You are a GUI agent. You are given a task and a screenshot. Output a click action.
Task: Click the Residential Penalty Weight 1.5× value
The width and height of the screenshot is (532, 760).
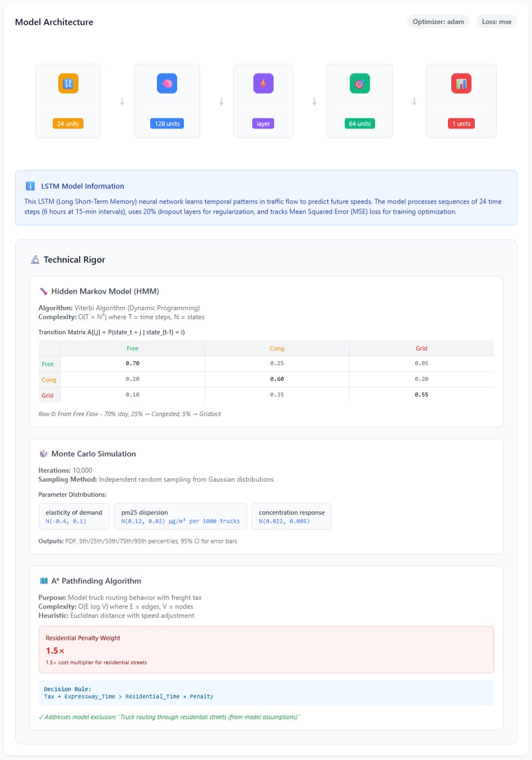(x=55, y=651)
